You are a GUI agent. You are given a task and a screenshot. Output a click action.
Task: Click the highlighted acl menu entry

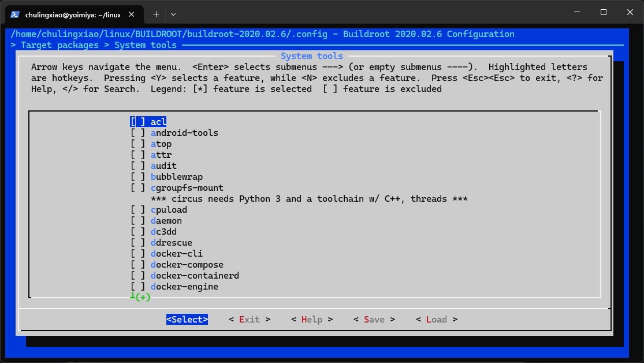[148, 122]
